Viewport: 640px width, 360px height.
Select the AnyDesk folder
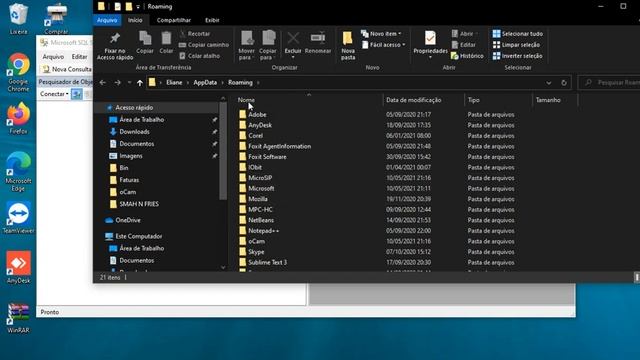coord(260,125)
